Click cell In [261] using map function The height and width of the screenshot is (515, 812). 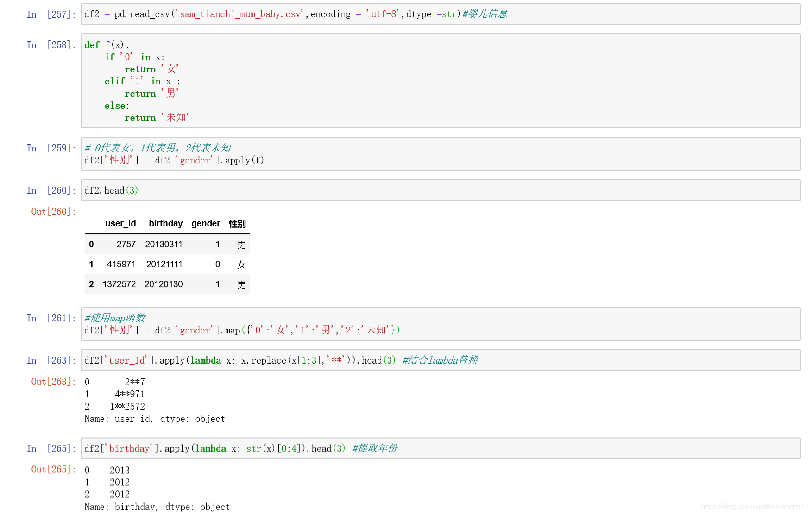441,324
